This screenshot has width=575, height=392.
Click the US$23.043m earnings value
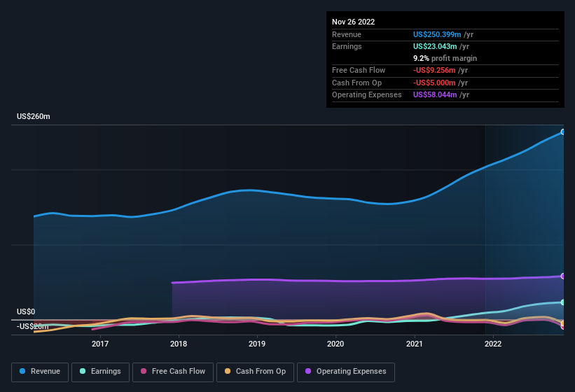tap(435, 46)
